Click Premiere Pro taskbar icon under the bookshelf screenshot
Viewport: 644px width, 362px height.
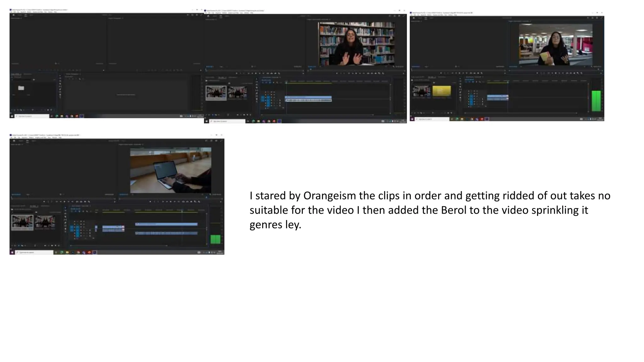[x=279, y=121]
